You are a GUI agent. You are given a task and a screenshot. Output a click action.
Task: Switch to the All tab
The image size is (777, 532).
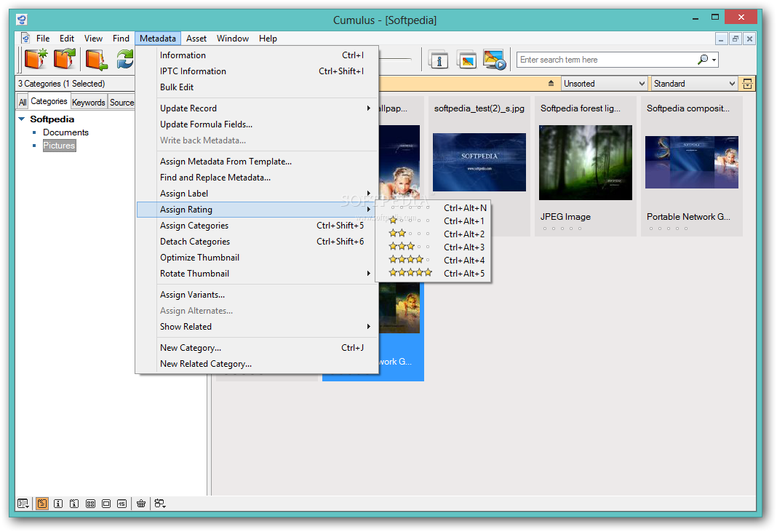click(23, 102)
